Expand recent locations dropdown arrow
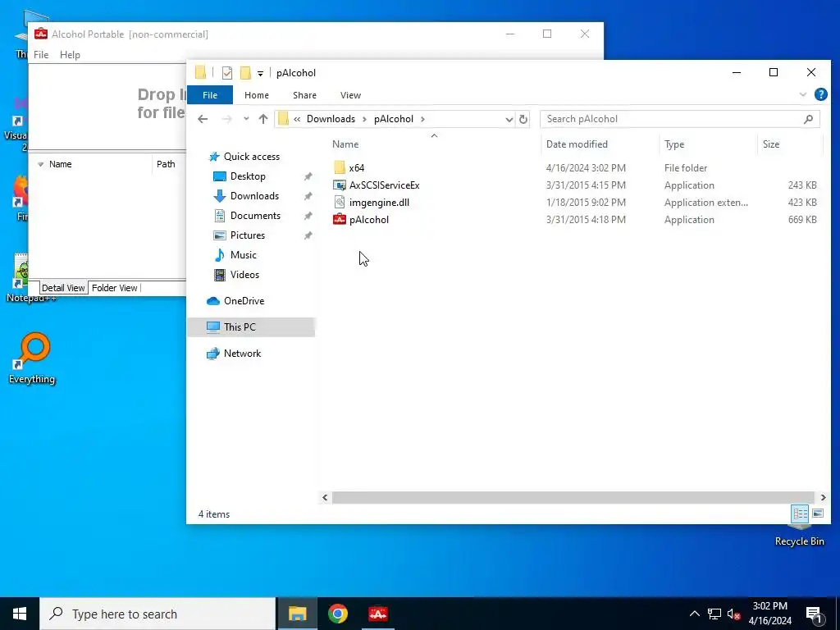This screenshot has width=840, height=630. click(246, 119)
